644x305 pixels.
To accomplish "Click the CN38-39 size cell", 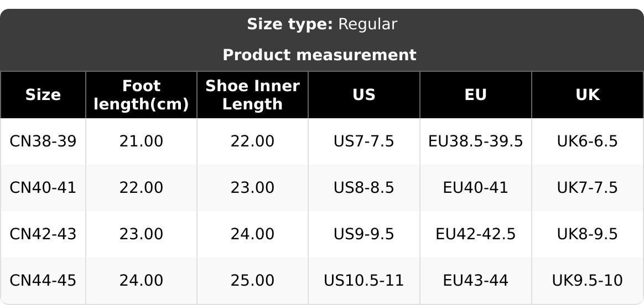I will pyautogui.click(x=43, y=141).
